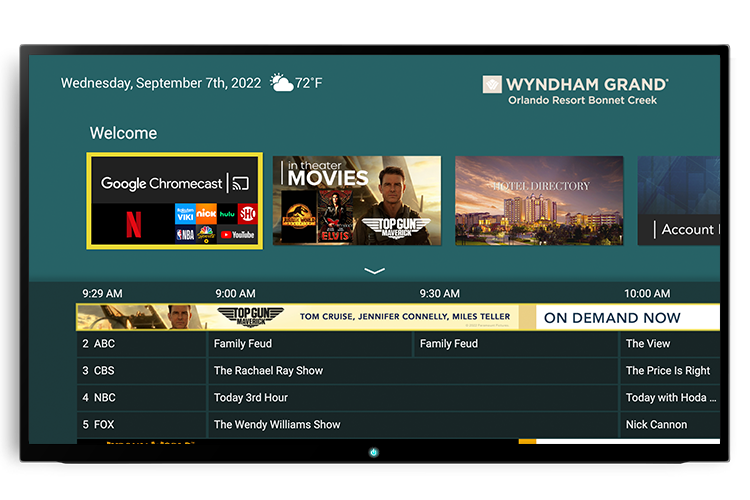The width and height of the screenshot is (750, 500).
Task: Click the Wyndham Grand logo emblem
Action: click(x=492, y=85)
